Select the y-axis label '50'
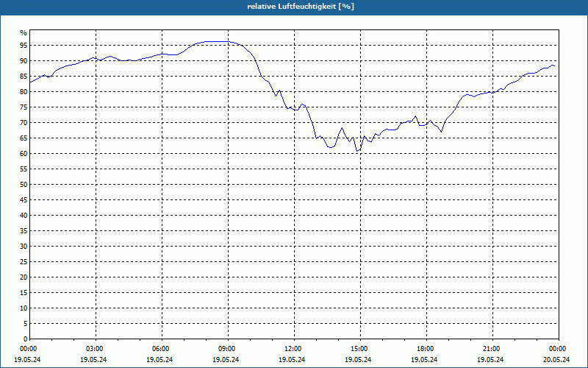 [x=24, y=185]
